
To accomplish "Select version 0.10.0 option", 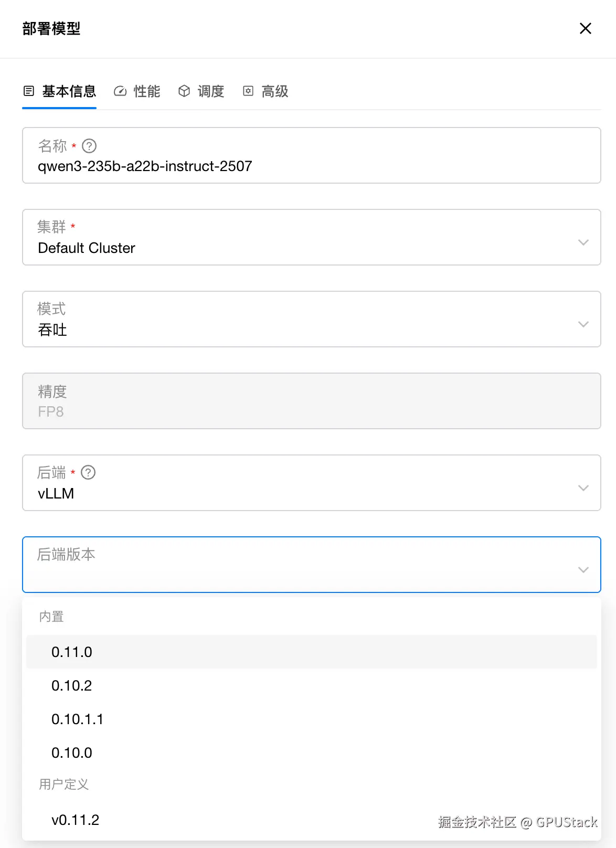I will click(72, 752).
